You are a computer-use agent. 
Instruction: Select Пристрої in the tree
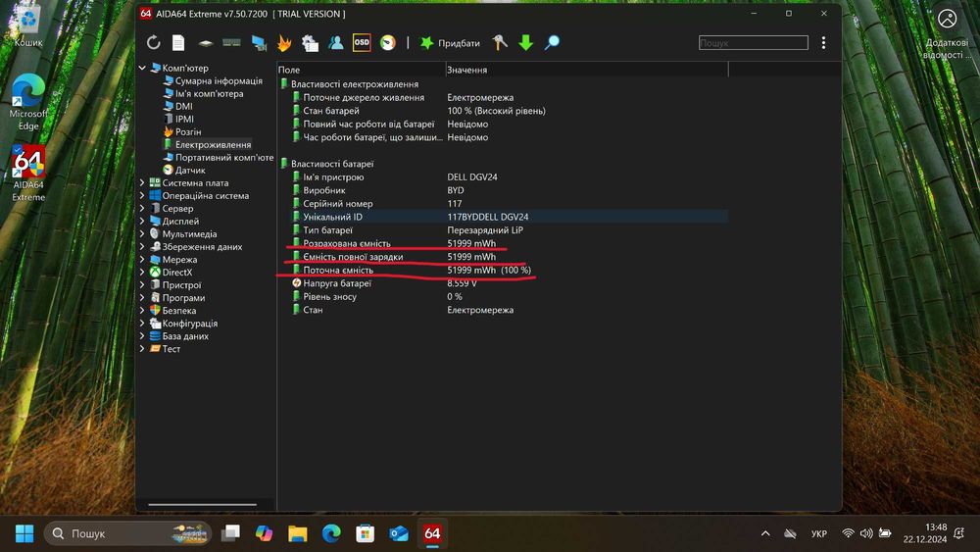(x=182, y=285)
